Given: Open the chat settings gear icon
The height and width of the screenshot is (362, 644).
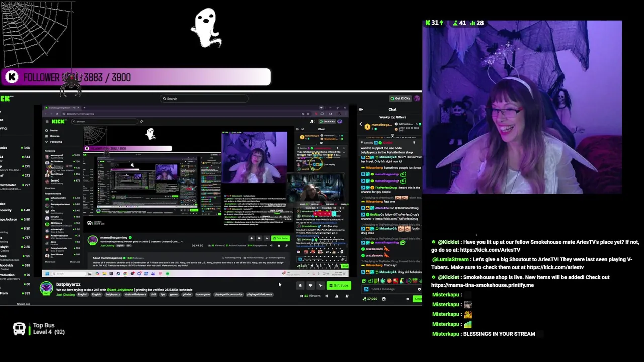Looking at the screenshot, I should point(408,299).
